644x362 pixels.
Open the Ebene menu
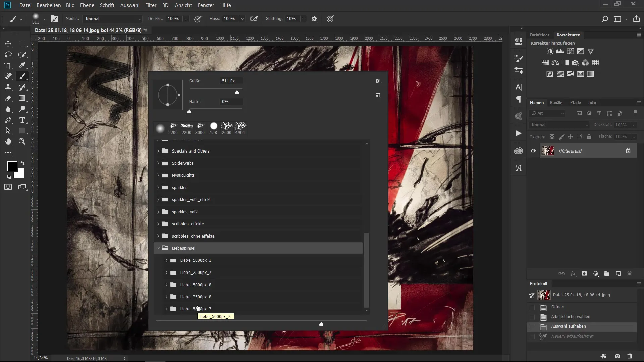point(87,5)
